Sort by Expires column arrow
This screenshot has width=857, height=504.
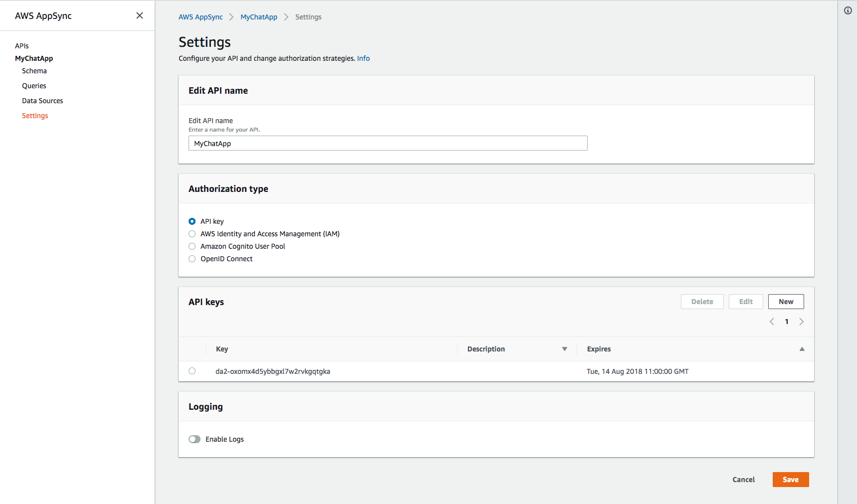point(802,349)
